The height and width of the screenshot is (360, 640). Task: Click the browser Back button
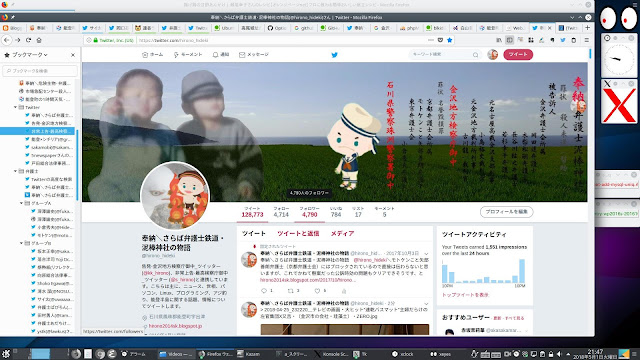tap(7, 40)
